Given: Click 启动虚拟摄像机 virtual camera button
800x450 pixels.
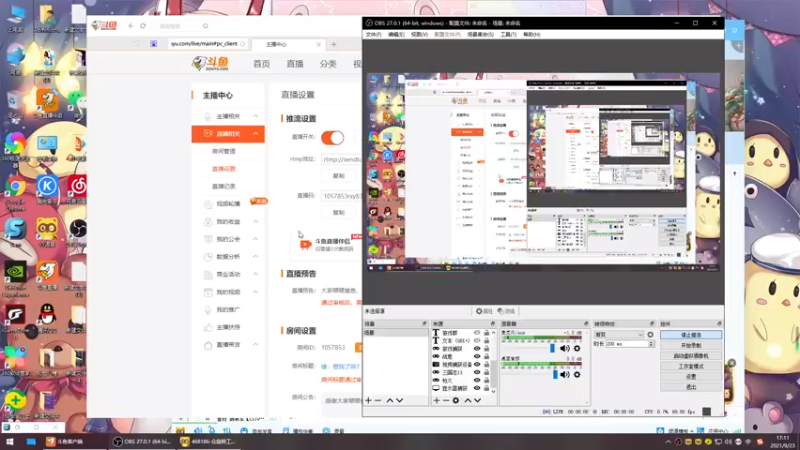Looking at the screenshot, I should [x=691, y=356].
